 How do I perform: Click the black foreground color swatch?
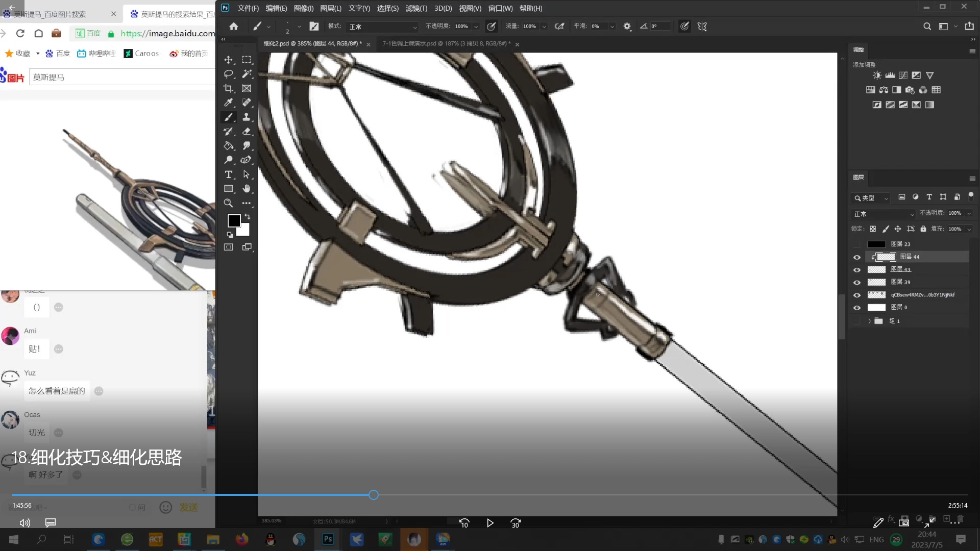(233, 220)
